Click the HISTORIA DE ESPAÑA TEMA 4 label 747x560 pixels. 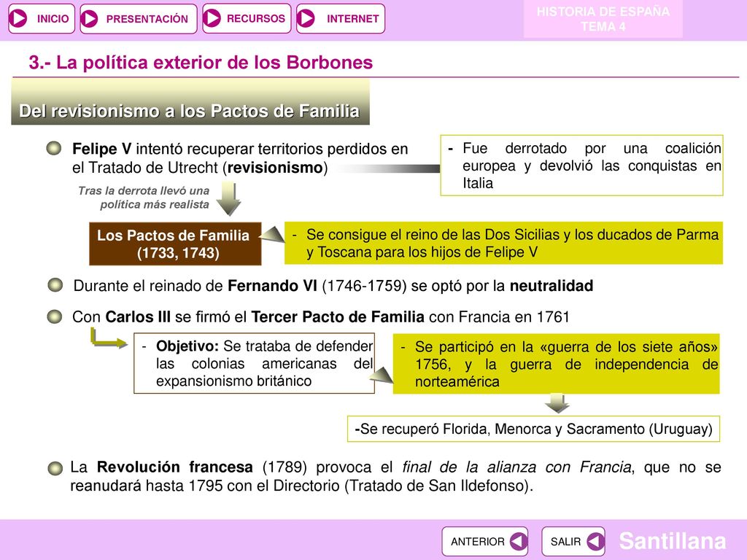pyautogui.click(x=603, y=19)
